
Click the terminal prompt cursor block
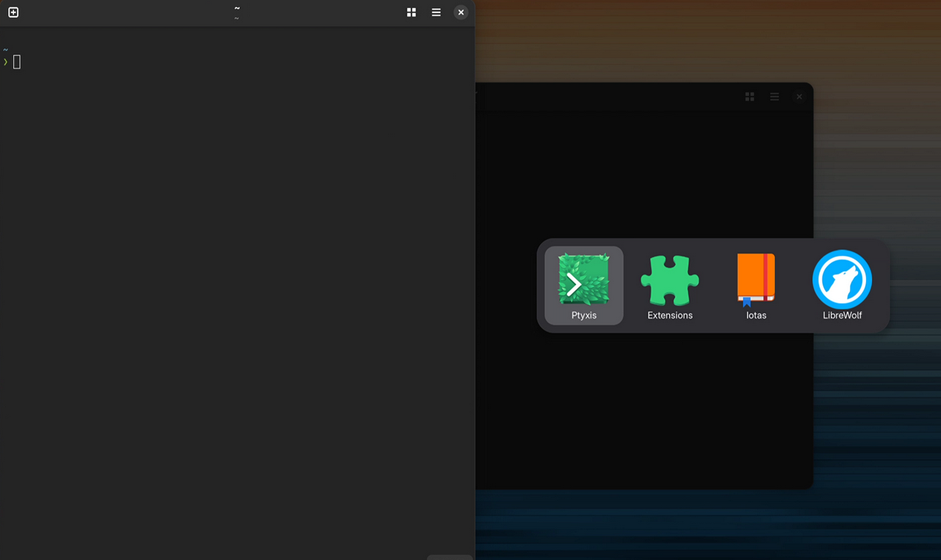point(17,62)
